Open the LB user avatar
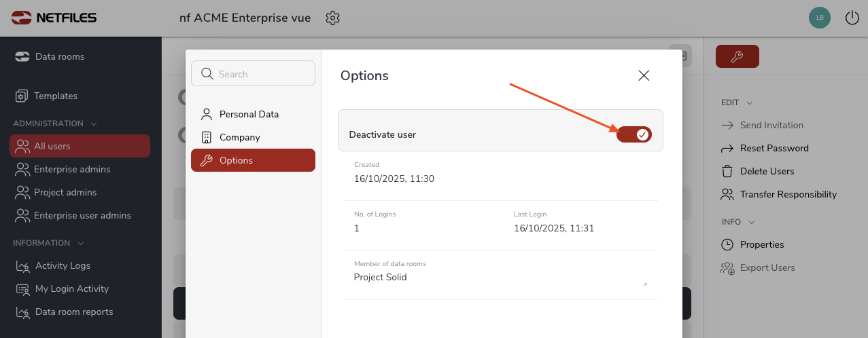This screenshot has height=338, width=868. click(820, 18)
